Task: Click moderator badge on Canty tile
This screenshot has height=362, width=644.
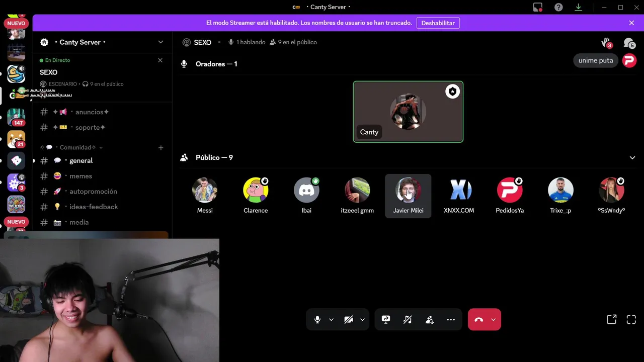Action: [x=452, y=92]
